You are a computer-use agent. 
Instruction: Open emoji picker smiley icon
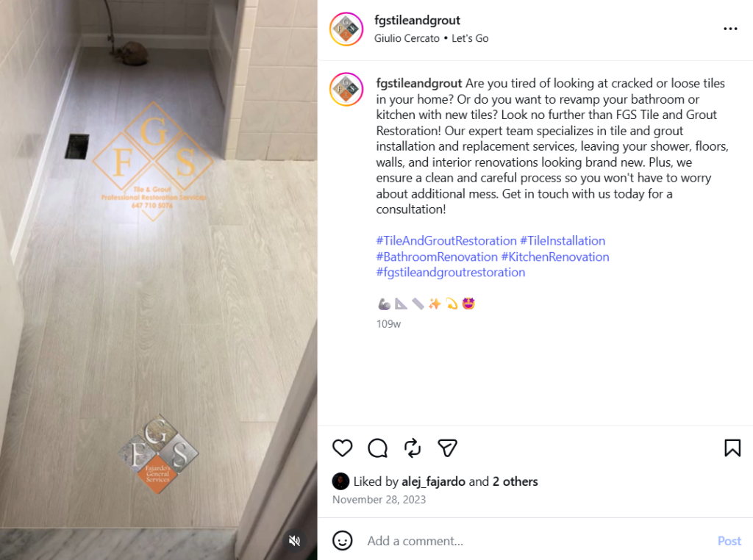[x=343, y=541]
